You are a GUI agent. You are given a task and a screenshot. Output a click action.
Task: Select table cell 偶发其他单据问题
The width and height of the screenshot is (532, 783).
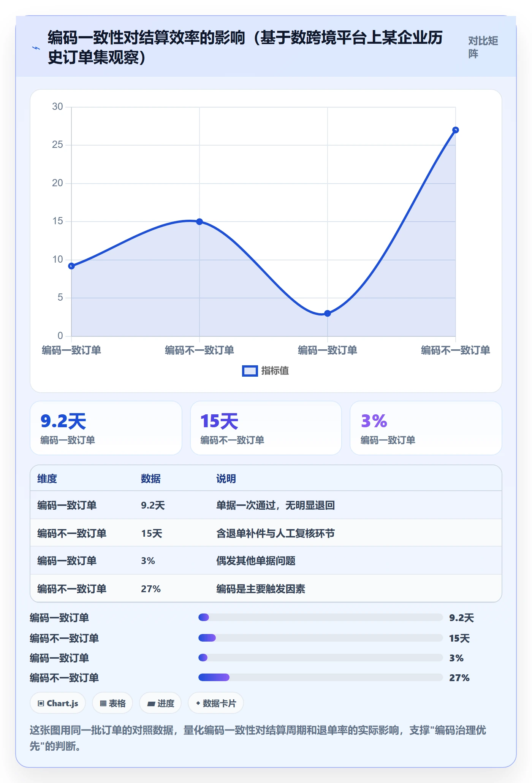click(256, 561)
